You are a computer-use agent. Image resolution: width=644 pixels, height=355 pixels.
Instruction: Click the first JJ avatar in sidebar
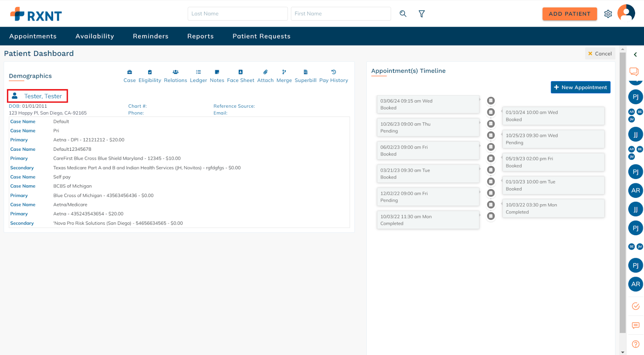636,134
